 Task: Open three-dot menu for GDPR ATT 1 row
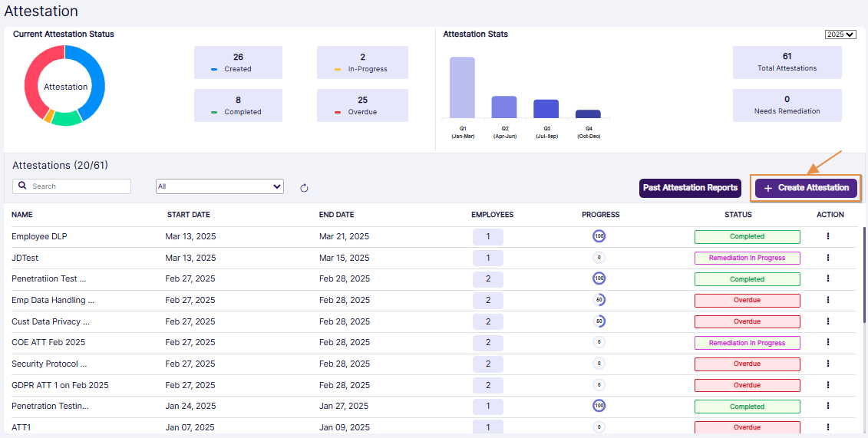coord(828,385)
